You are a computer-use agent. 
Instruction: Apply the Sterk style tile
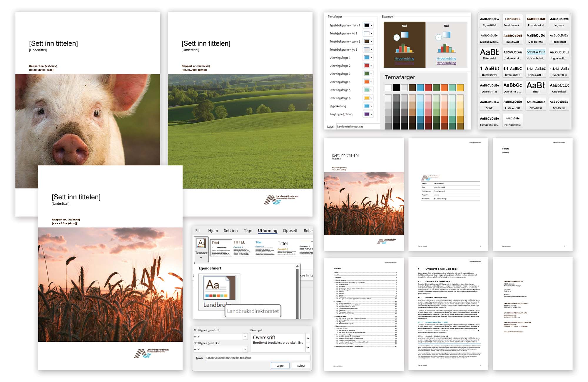click(x=489, y=104)
